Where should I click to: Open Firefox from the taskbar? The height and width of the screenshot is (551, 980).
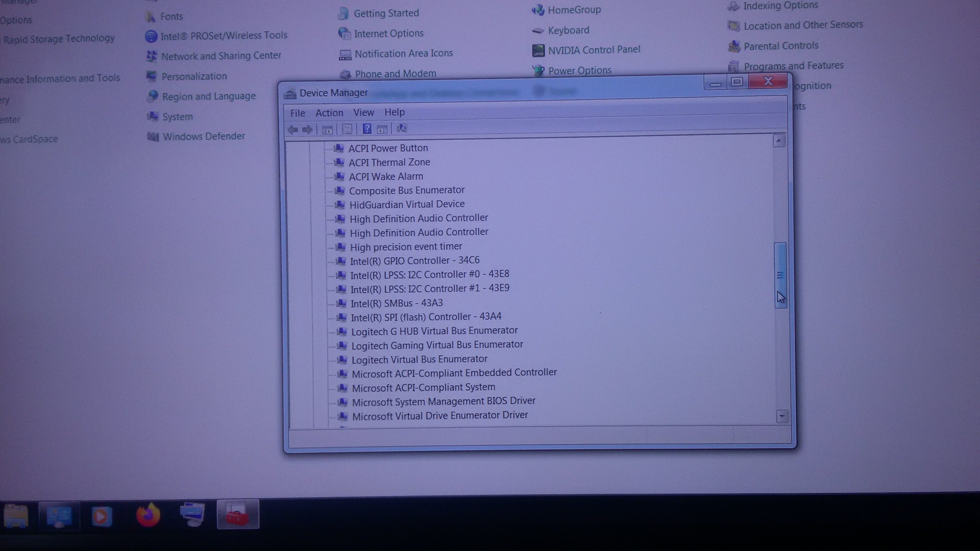(x=148, y=515)
